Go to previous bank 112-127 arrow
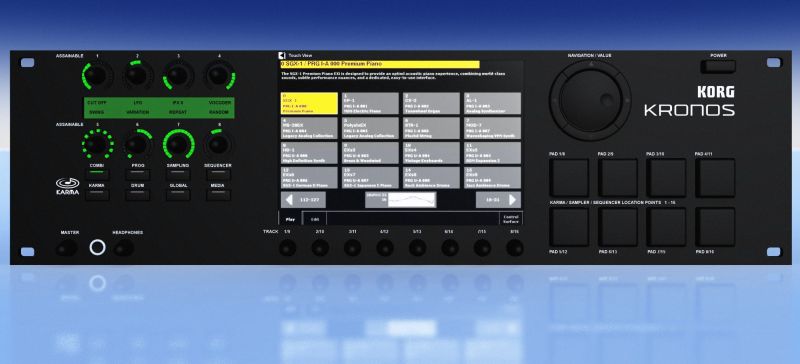The width and height of the screenshot is (800, 364). (303, 200)
